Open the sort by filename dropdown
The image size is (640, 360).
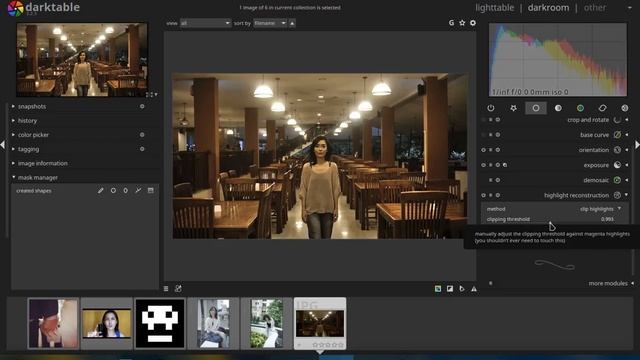pos(270,23)
